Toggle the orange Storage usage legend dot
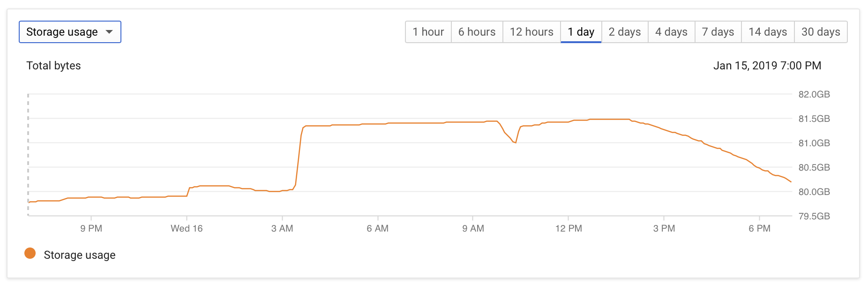Viewport: 868px width, 285px height. (x=30, y=254)
